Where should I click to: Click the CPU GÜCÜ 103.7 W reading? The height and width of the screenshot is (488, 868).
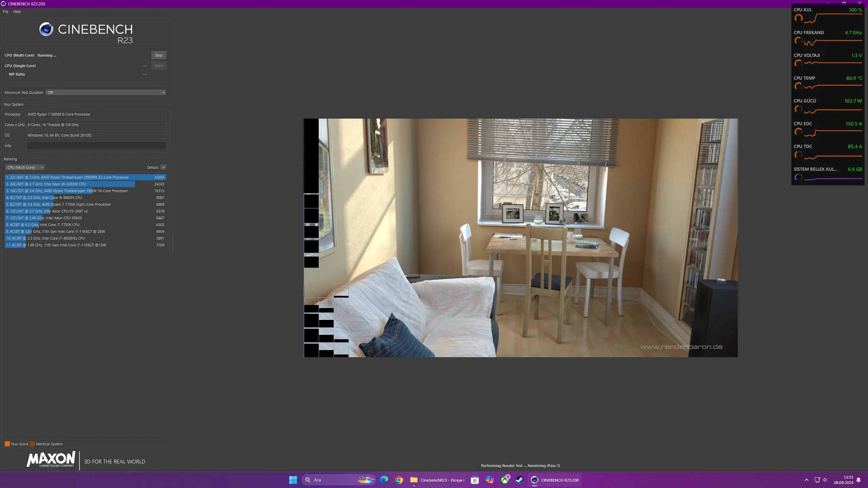(853, 101)
